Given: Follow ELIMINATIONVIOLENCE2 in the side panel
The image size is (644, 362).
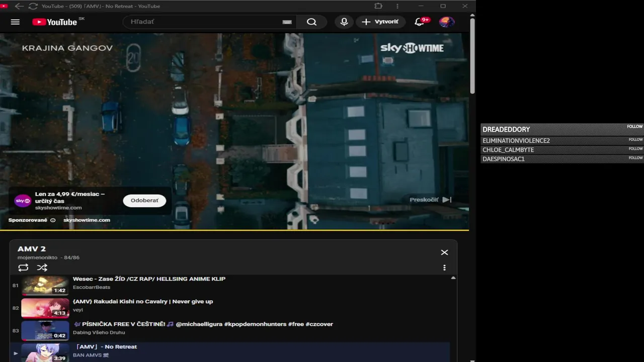Looking at the screenshot, I should click(x=635, y=139).
